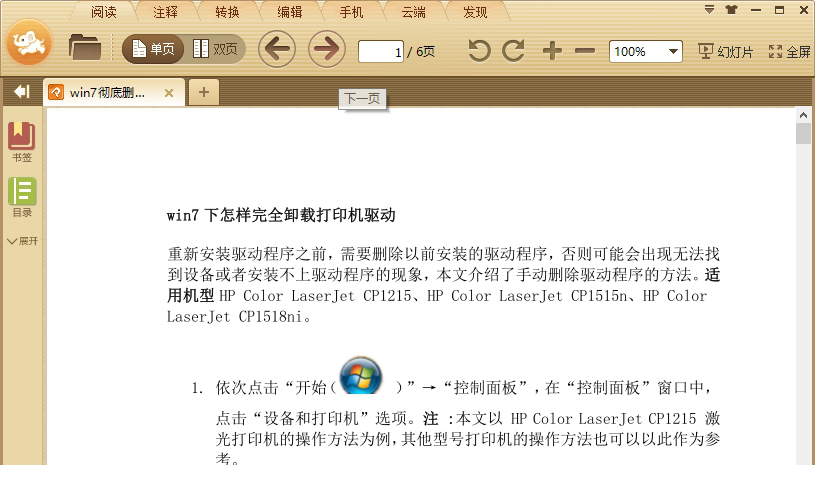Start 幻灯片 slideshow mode
Image resolution: width=815 pixels, height=483 pixels.
[726, 51]
